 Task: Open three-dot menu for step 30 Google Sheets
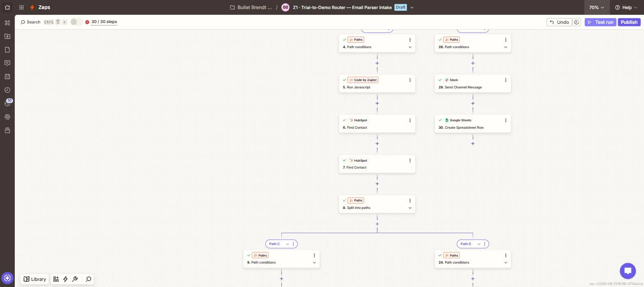(506, 120)
